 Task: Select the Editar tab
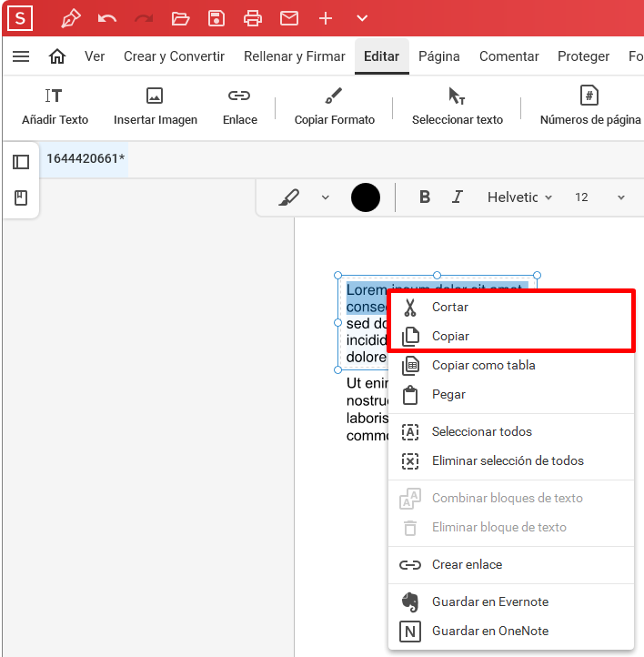[381, 56]
